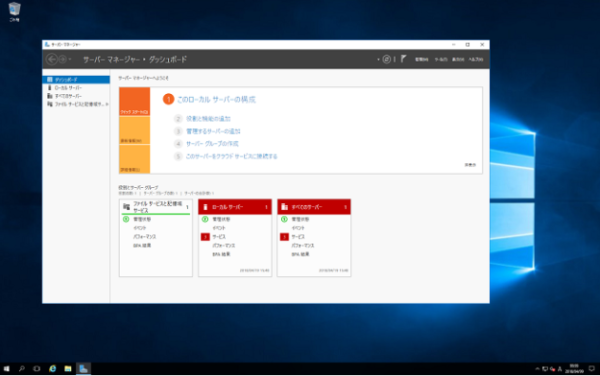Click the timestamp in the ローカル サーバー card

254,270
